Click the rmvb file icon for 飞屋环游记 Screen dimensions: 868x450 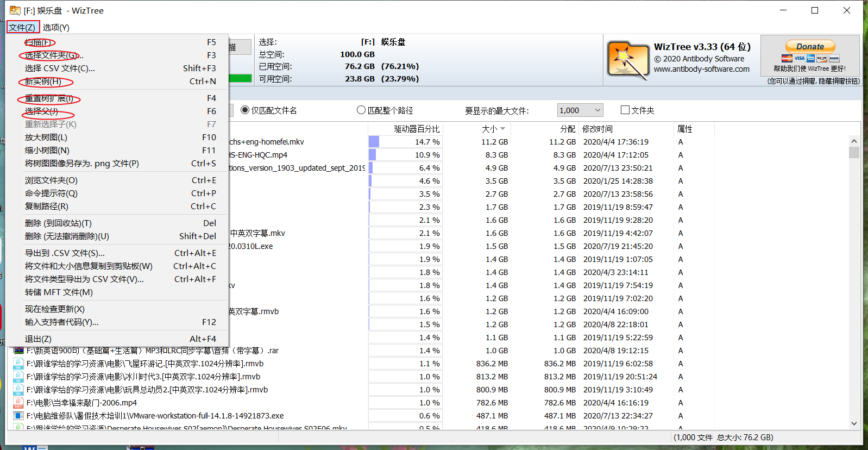coord(18,364)
